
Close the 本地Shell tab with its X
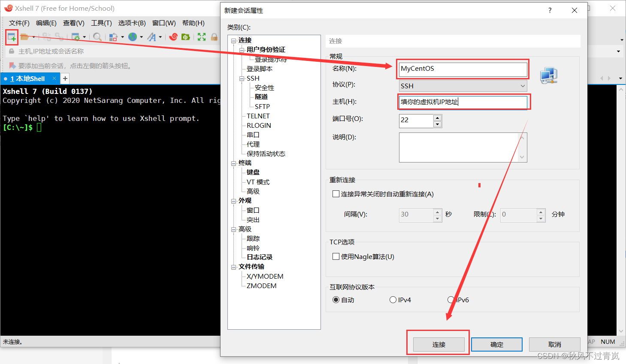pyautogui.click(x=54, y=78)
